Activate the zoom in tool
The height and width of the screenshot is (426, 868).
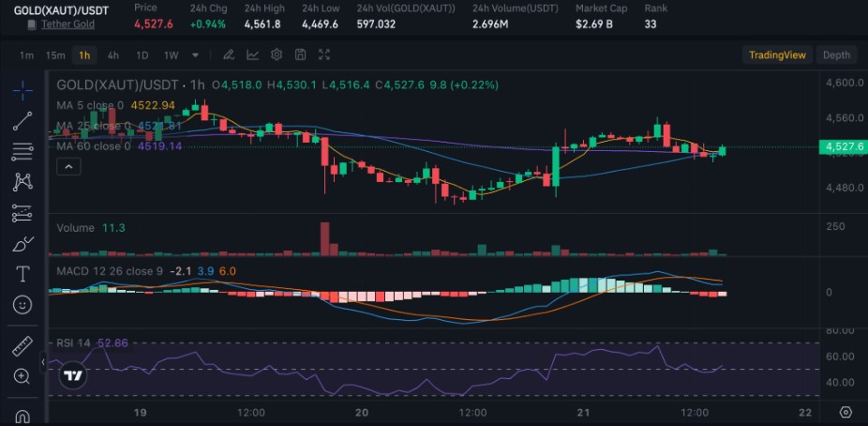click(22, 376)
